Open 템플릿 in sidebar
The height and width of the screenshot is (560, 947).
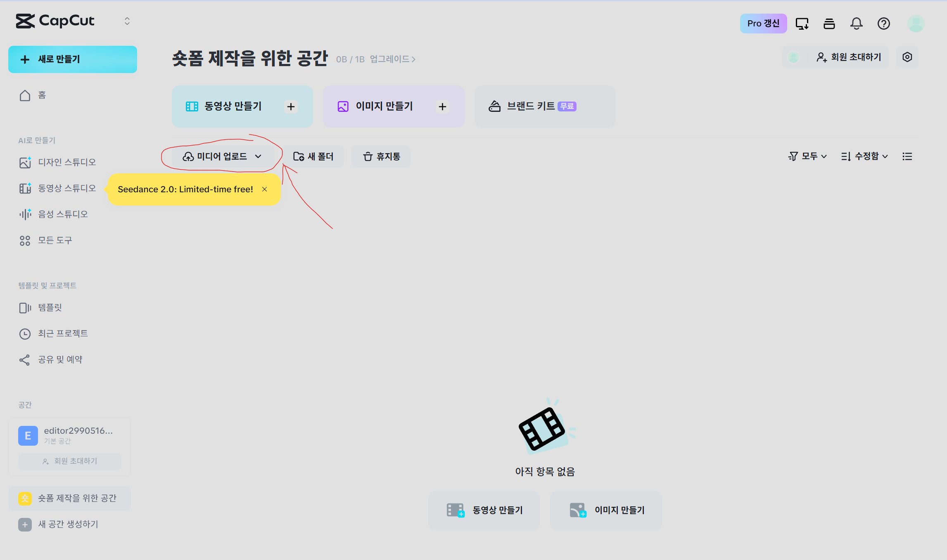click(50, 307)
